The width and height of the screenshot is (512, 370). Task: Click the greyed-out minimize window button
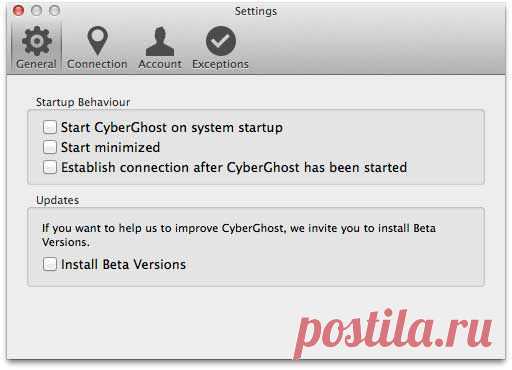(x=36, y=11)
